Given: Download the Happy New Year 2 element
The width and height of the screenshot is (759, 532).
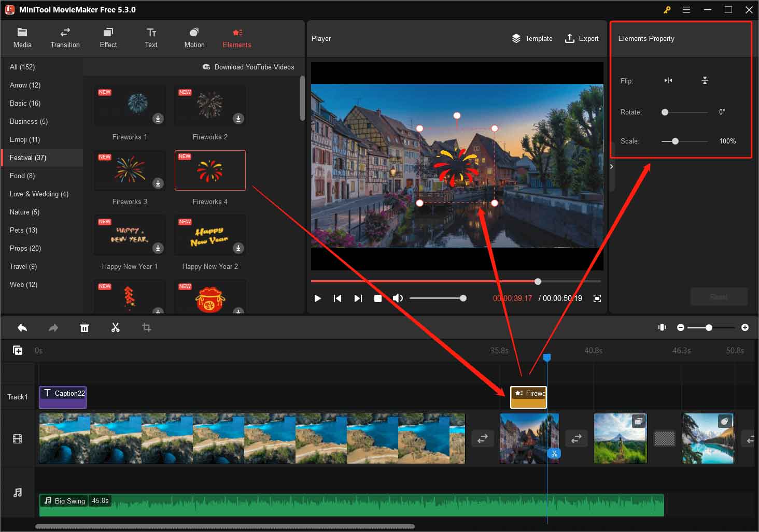Looking at the screenshot, I should click(x=238, y=248).
